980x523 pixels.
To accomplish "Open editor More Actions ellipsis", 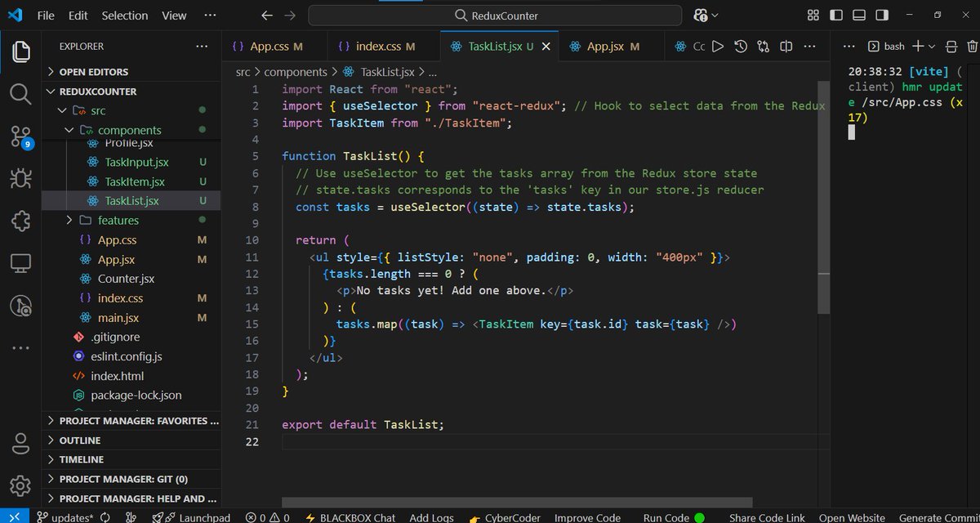I will click(x=809, y=47).
